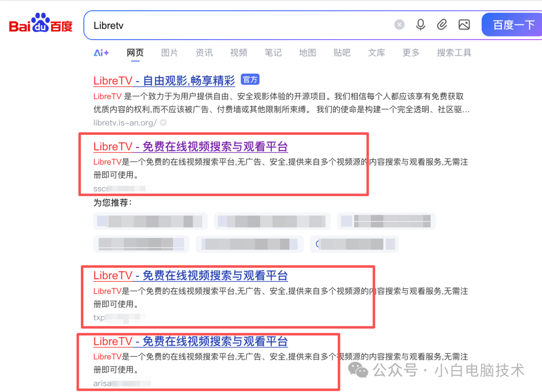Attach a file with paperclip icon

click(442, 25)
